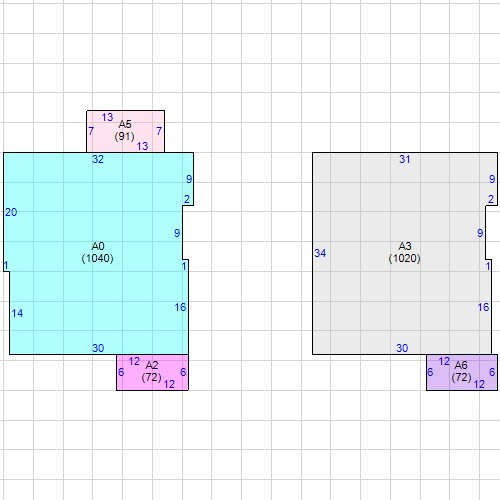The height and width of the screenshot is (500, 500).
Task: Click the 12 dimension on A6's bottom edge
Action: [479, 384]
